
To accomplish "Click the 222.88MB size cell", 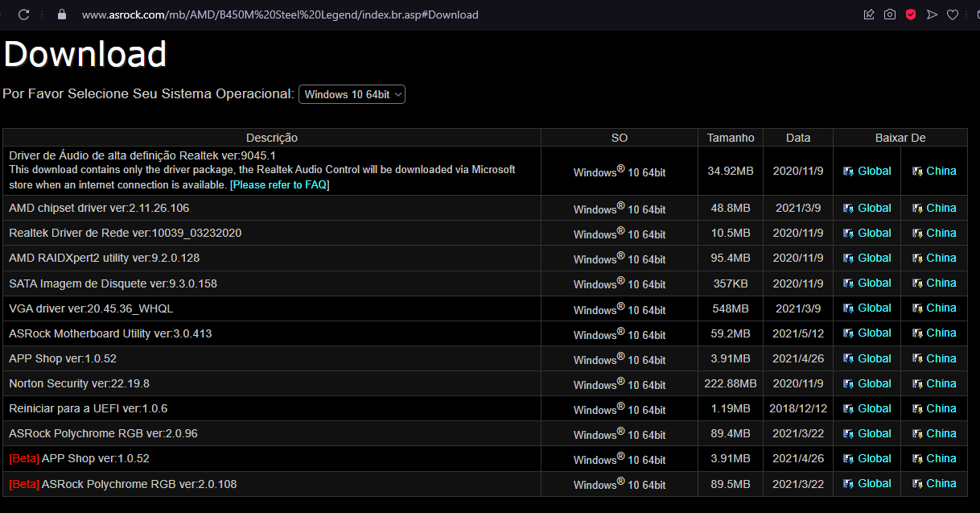I will (731, 383).
